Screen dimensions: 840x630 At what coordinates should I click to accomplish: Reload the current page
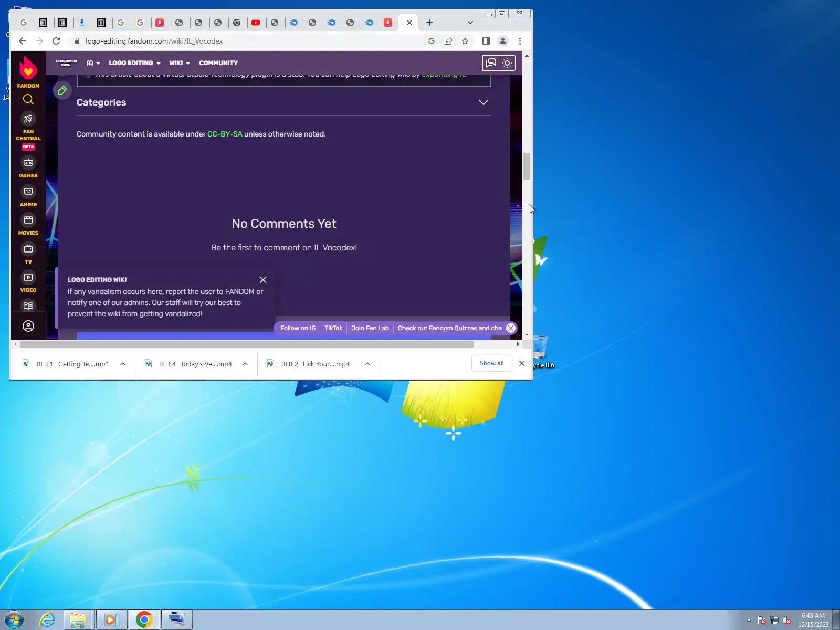pos(56,41)
